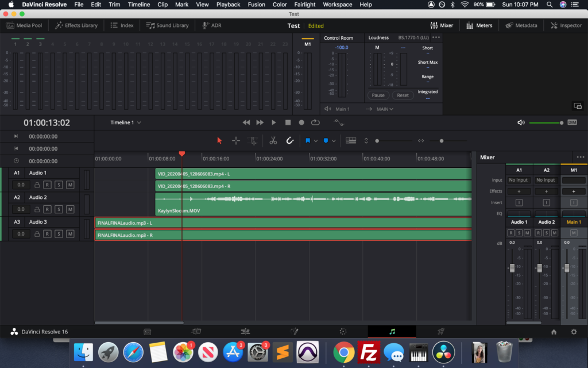The height and width of the screenshot is (368, 588).
Task: Click the blue flag icon
Action: tap(308, 140)
